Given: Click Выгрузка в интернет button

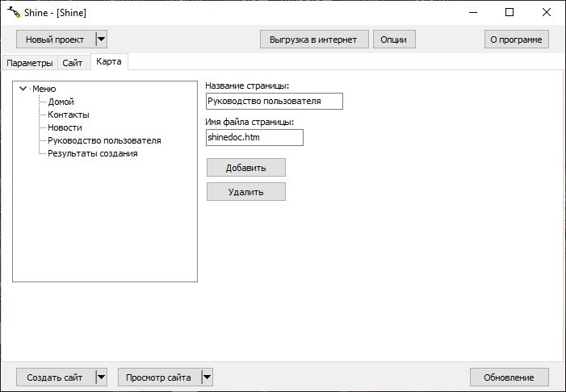Looking at the screenshot, I should coord(313,39).
